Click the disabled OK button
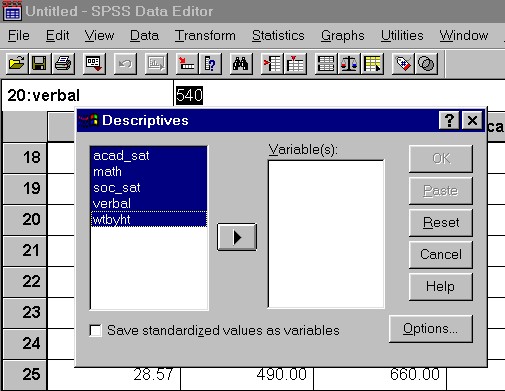The width and height of the screenshot is (505, 391). (x=441, y=159)
